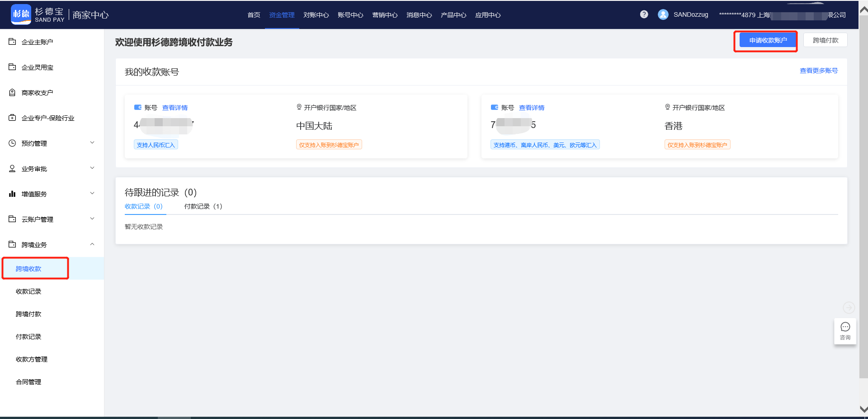Click the 企业主账户 sidebar icon

[12, 42]
